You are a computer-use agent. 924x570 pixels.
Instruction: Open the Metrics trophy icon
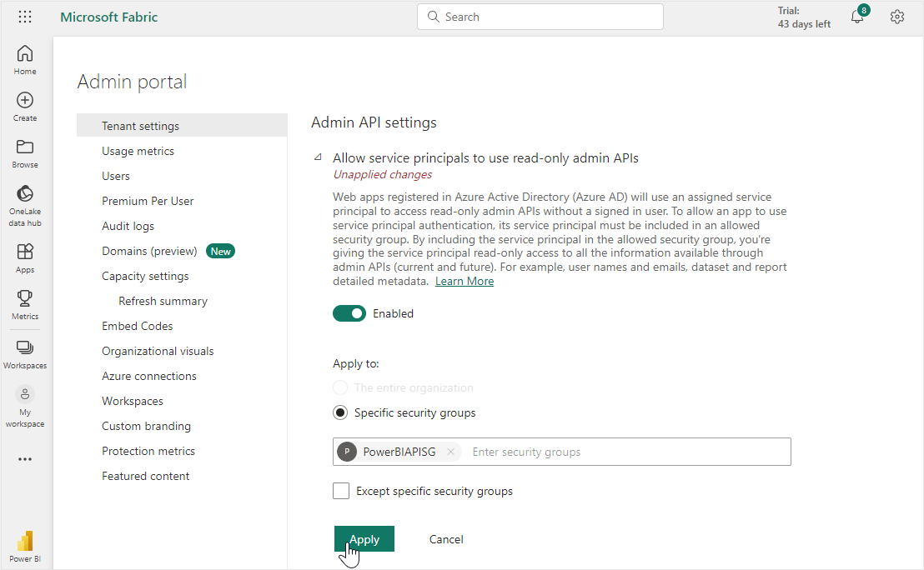click(25, 304)
